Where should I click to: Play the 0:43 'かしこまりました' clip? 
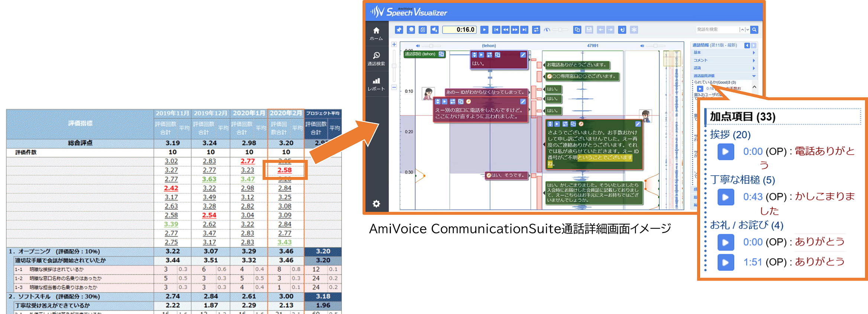(x=726, y=197)
